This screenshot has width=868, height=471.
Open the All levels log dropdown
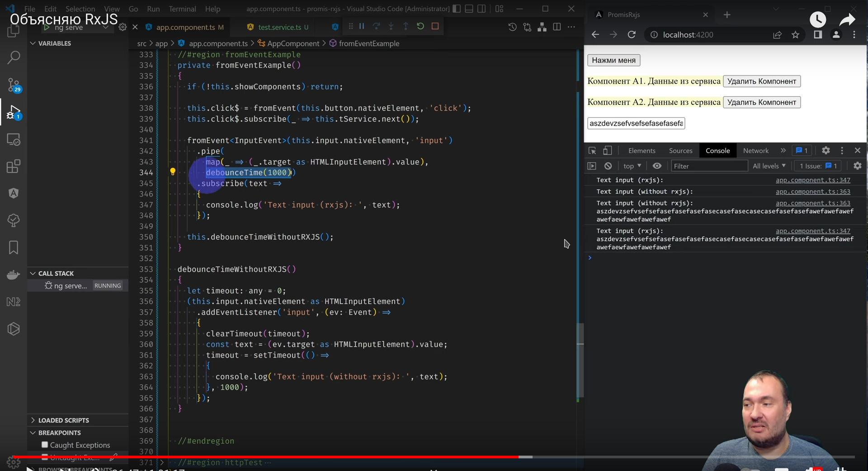769,166
